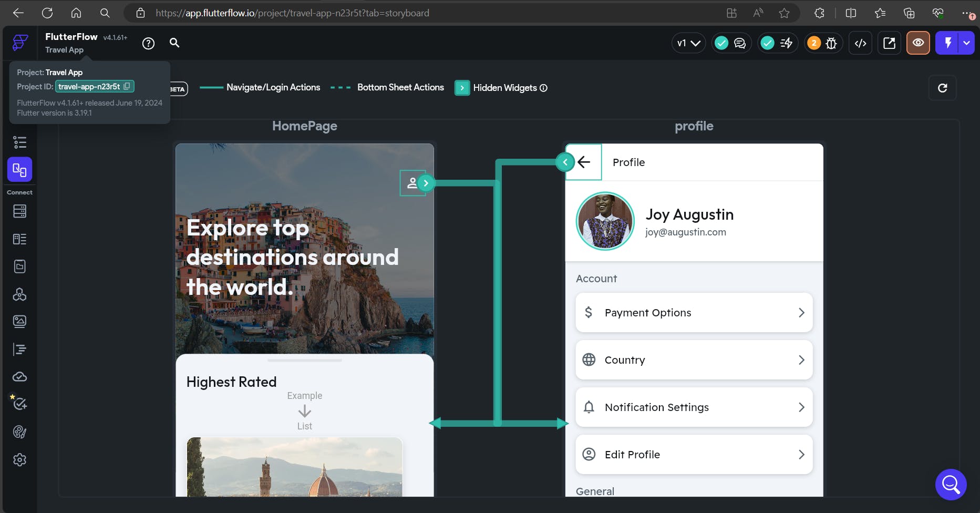Click the Florence photo card thumbnail

[294, 467]
